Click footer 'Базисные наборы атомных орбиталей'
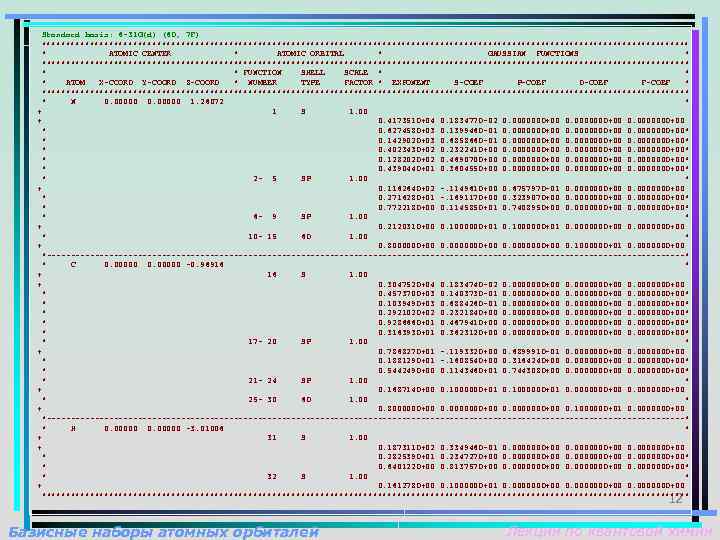This screenshot has height=540, width=720. point(163,533)
